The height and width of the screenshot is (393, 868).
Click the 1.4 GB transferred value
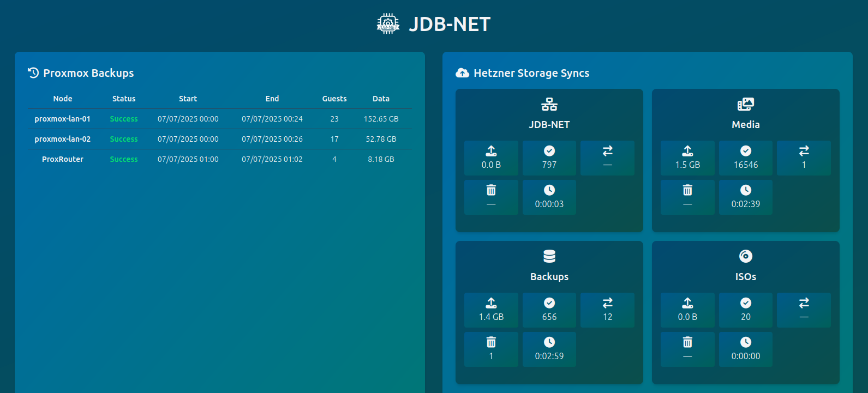[x=491, y=317]
